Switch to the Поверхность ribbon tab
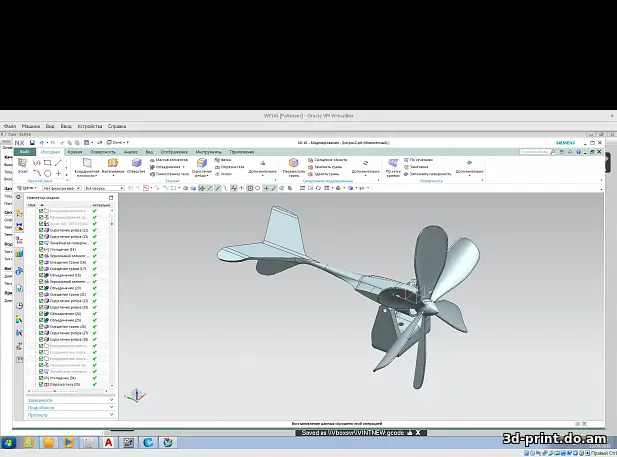 coord(103,152)
